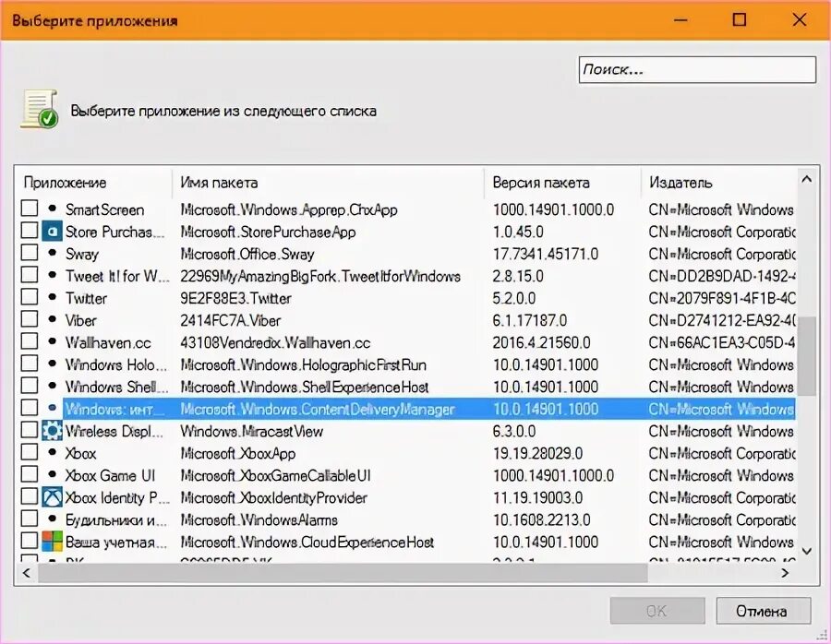
Task: Sort by the Издатель column header
Action: (x=718, y=183)
